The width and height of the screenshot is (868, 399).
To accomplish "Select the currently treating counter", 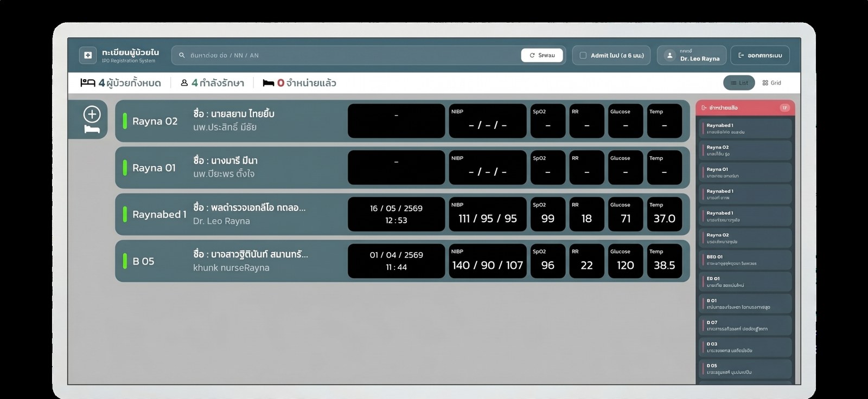I will (x=213, y=83).
